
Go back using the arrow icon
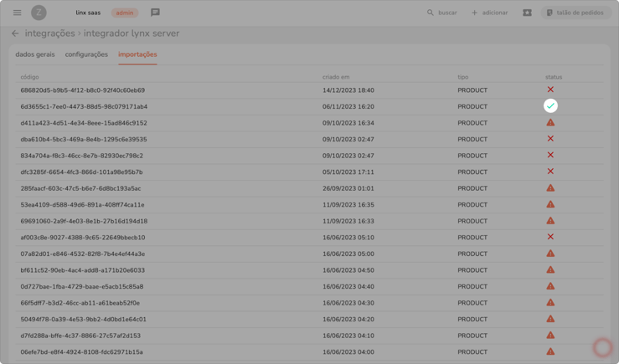pos(15,33)
